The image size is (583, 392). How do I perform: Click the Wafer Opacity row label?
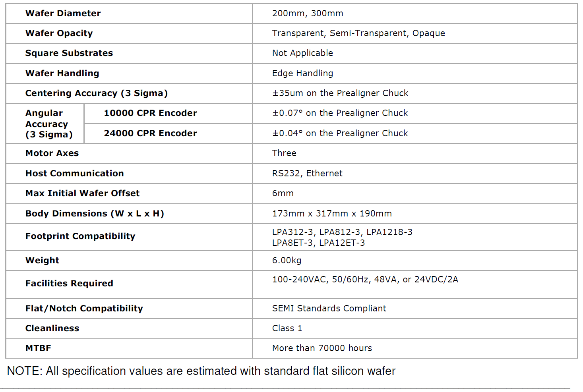point(59,33)
